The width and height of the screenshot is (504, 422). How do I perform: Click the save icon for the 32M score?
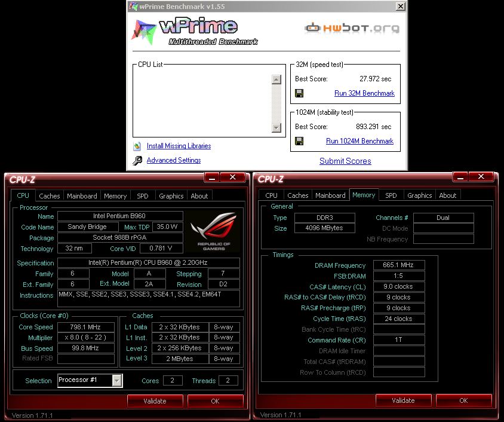299,93
